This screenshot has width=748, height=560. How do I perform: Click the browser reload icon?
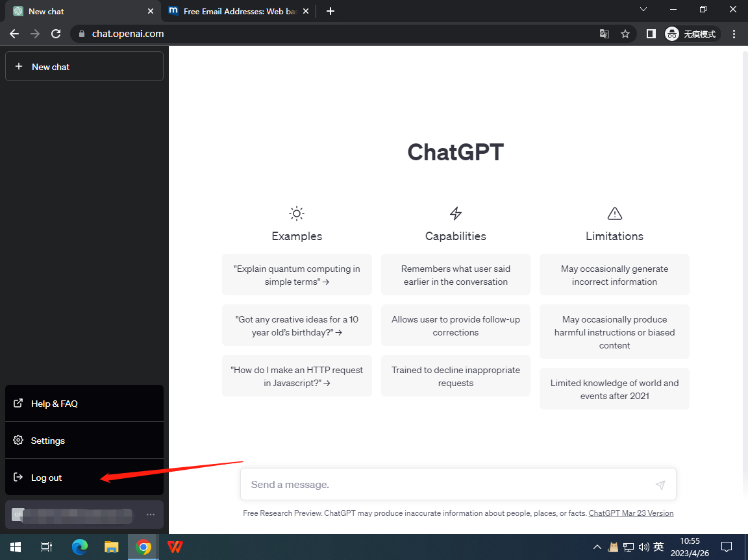pyautogui.click(x=56, y=34)
